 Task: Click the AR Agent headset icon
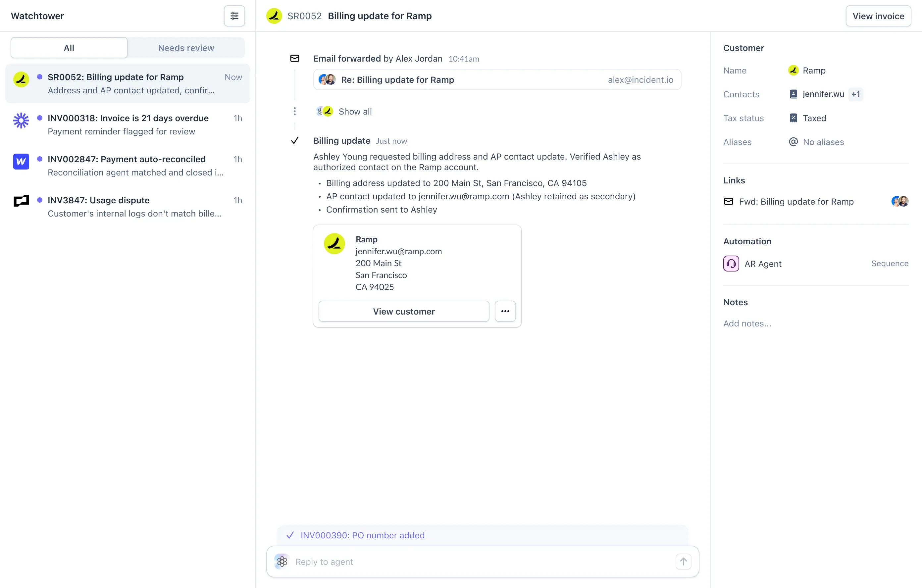731,264
